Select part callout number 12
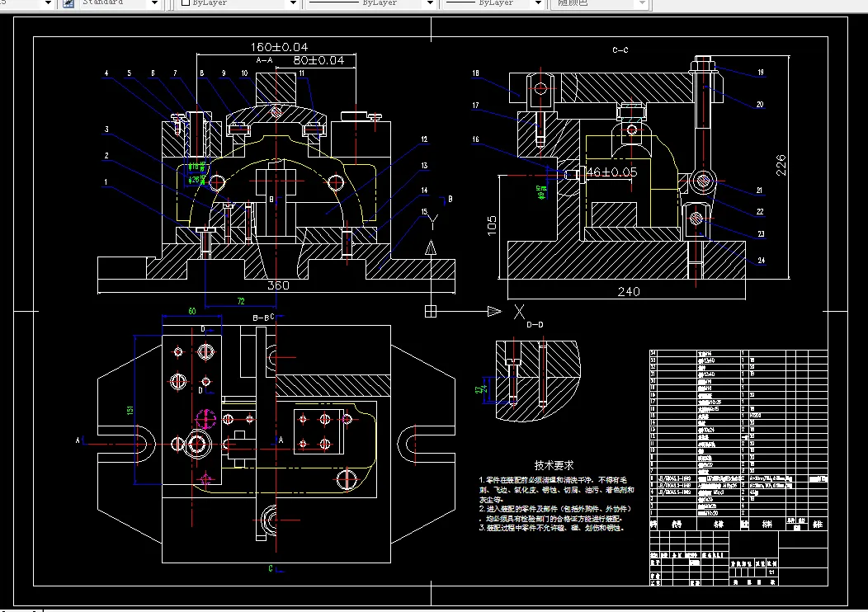Image resolution: width=868 pixels, height=612 pixels. pyautogui.click(x=424, y=139)
